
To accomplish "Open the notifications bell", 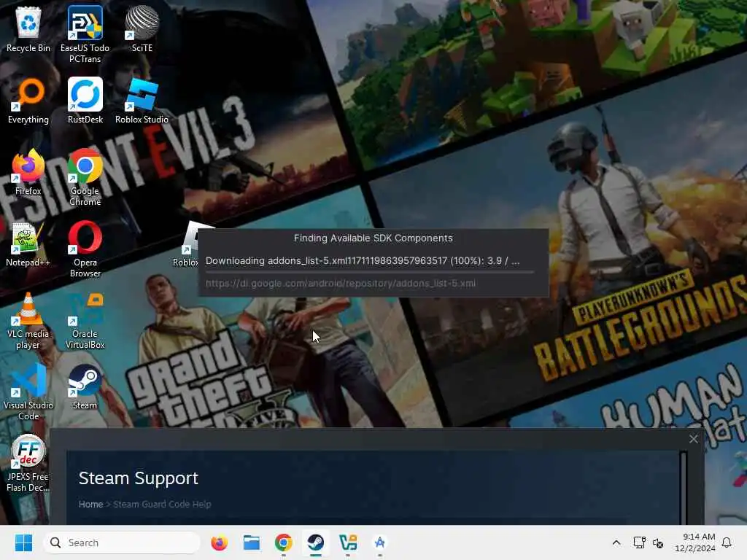I will tap(727, 542).
